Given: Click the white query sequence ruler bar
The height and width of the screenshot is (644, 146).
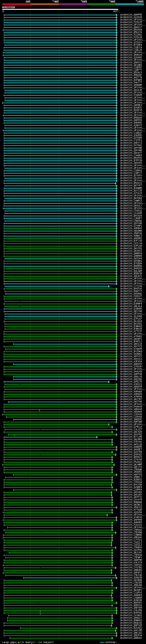Looking at the screenshot, I should click(x=60, y=10).
